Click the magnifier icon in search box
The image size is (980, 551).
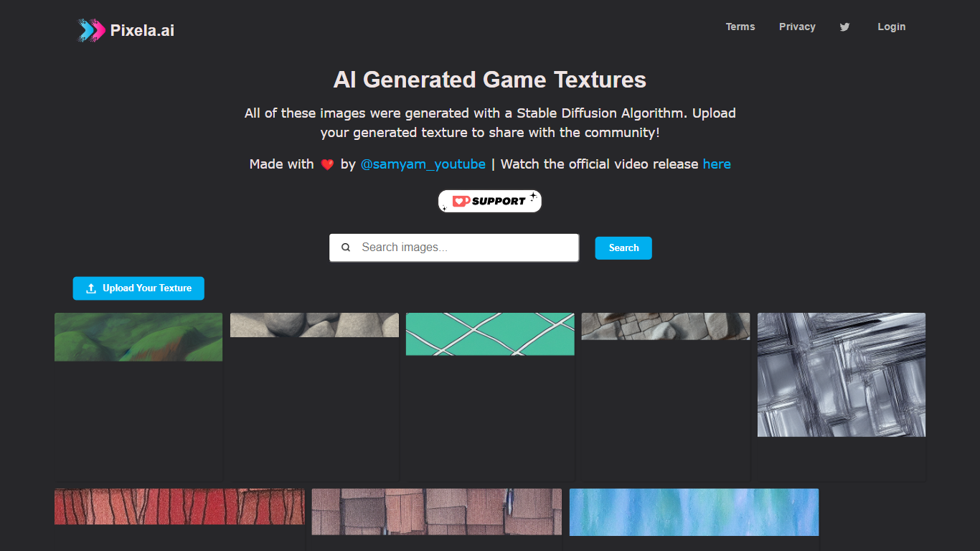pos(346,248)
